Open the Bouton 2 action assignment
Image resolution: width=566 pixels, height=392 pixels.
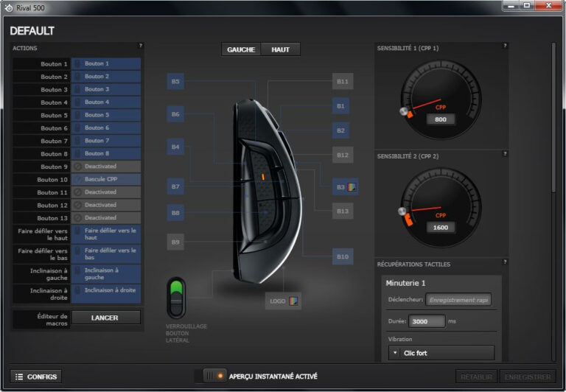(x=106, y=77)
